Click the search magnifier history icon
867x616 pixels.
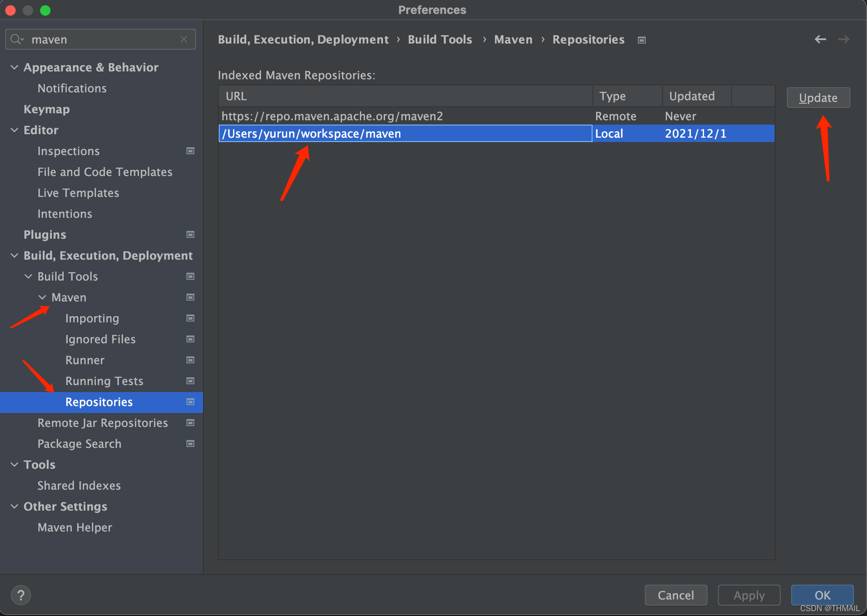point(17,39)
